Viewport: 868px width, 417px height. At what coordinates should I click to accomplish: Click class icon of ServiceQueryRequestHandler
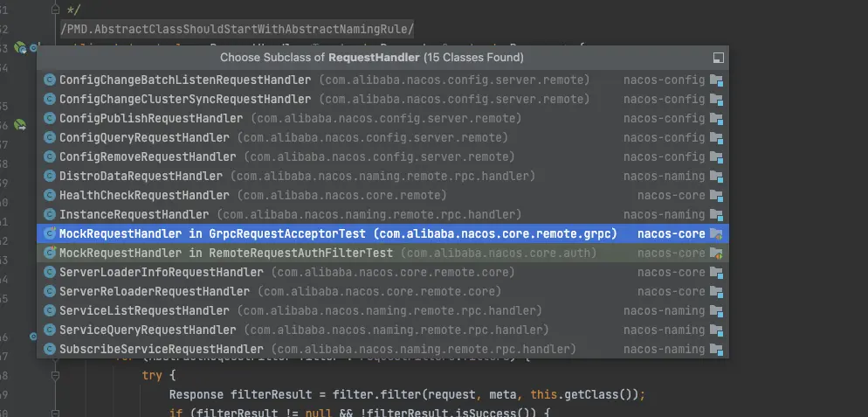tap(50, 330)
